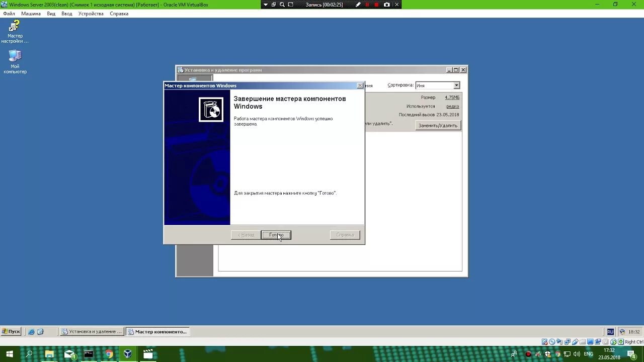The image size is (644, 362).
Task: Launch Internet Explorer from quick launch
Action: (31, 331)
